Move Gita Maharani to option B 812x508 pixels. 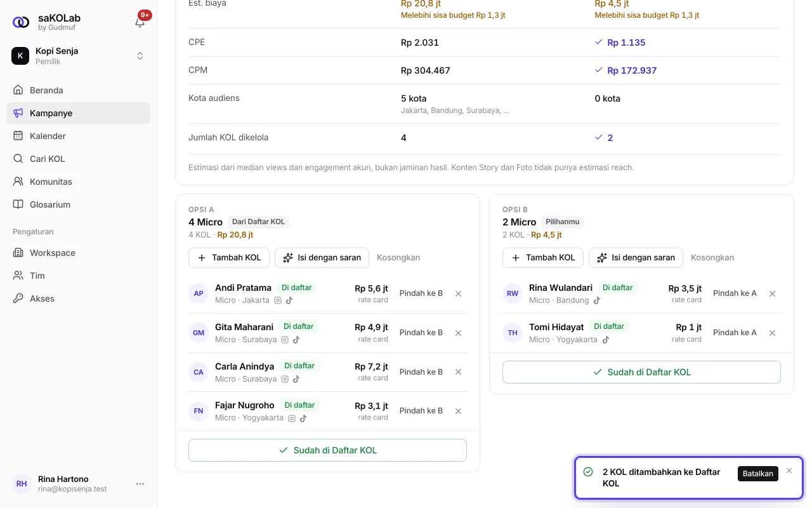point(421,333)
